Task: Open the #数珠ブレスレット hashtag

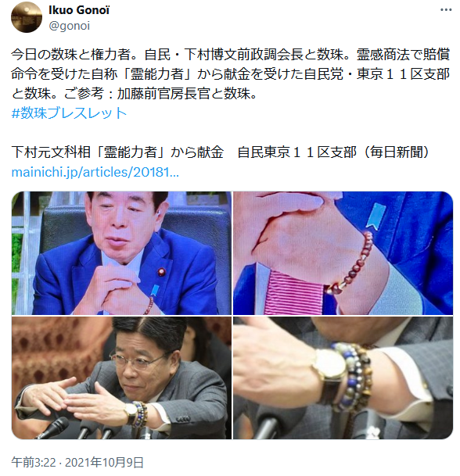Action: click(69, 113)
